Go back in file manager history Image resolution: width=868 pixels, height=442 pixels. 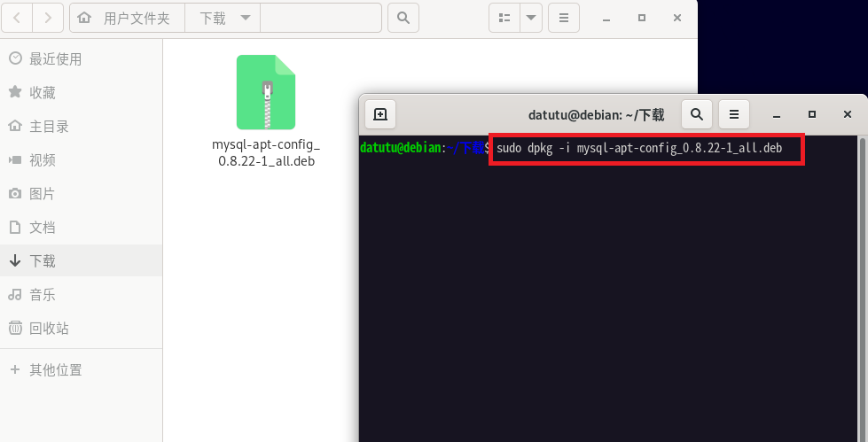(x=17, y=18)
